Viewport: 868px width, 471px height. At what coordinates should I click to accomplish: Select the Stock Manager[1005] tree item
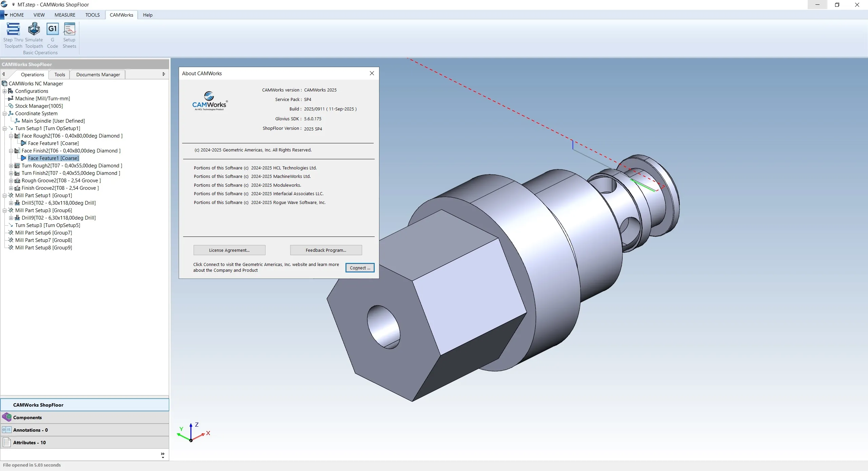click(x=39, y=106)
